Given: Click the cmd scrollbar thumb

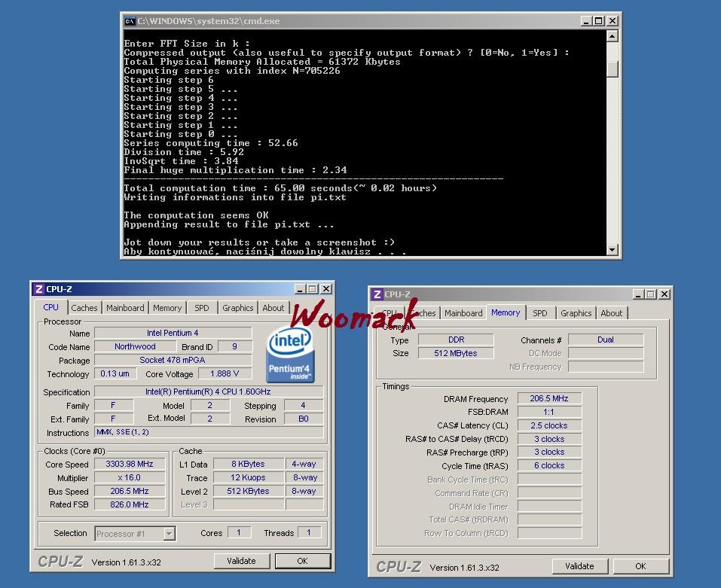Looking at the screenshot, I should click(x=612, y=69).
